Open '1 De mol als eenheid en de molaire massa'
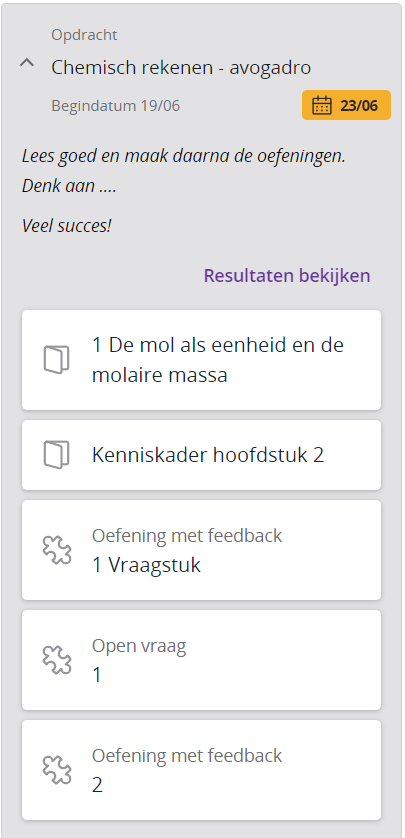 coord(201,360)
